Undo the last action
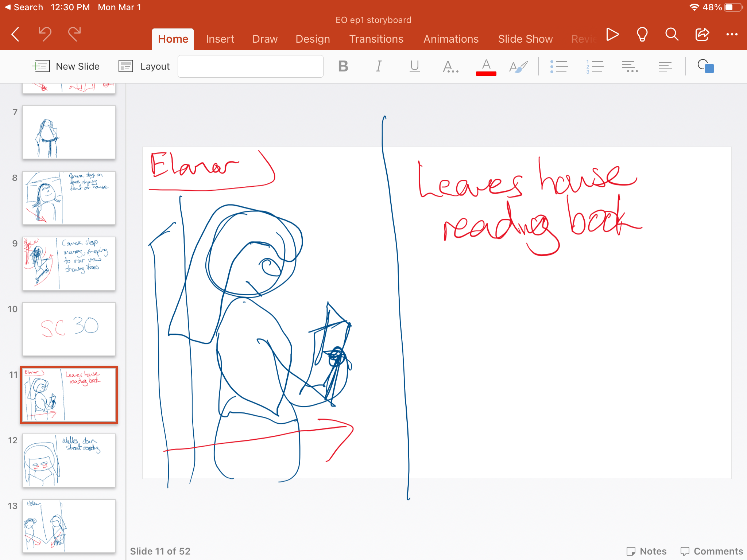The height and width of the screenshot is (560, 747). coord(44,34)
